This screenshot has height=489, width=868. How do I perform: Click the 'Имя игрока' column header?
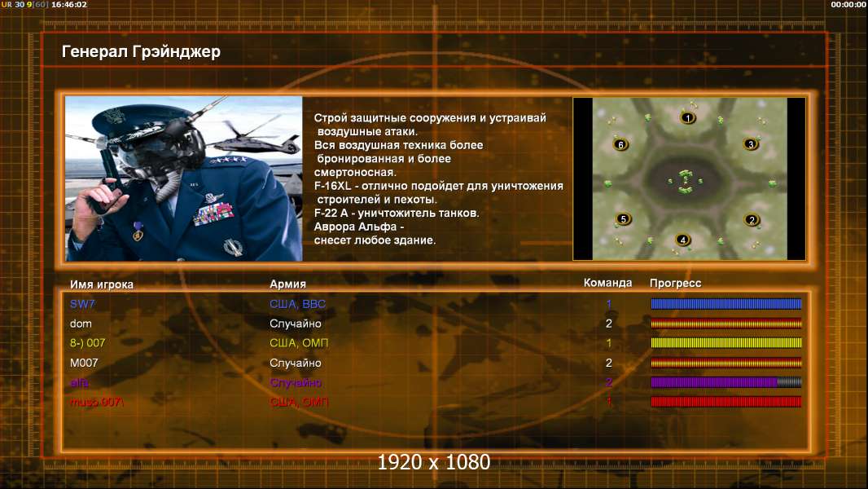coord(101,284)
